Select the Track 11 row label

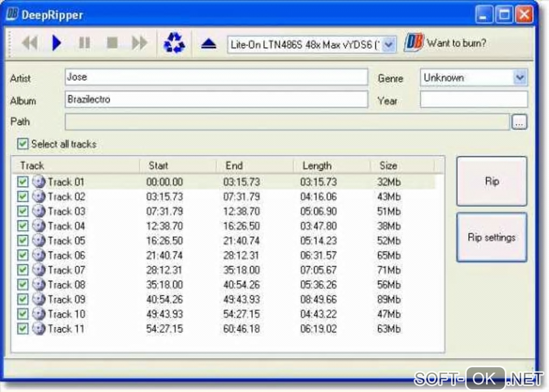(66, 329)
